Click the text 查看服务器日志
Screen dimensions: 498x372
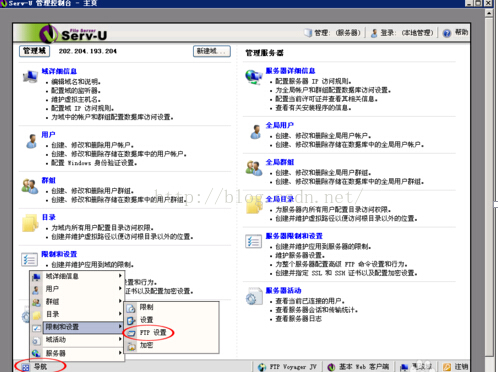299,319
